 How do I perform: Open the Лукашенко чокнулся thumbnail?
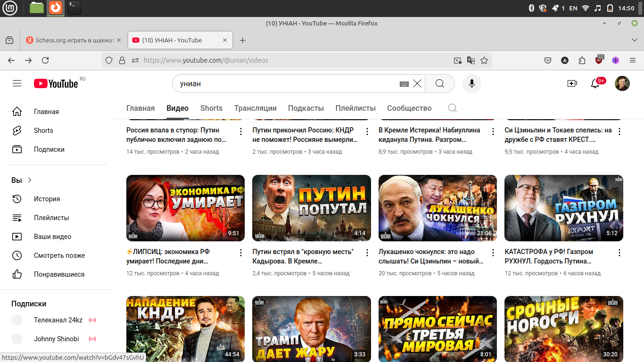point(438,208)
